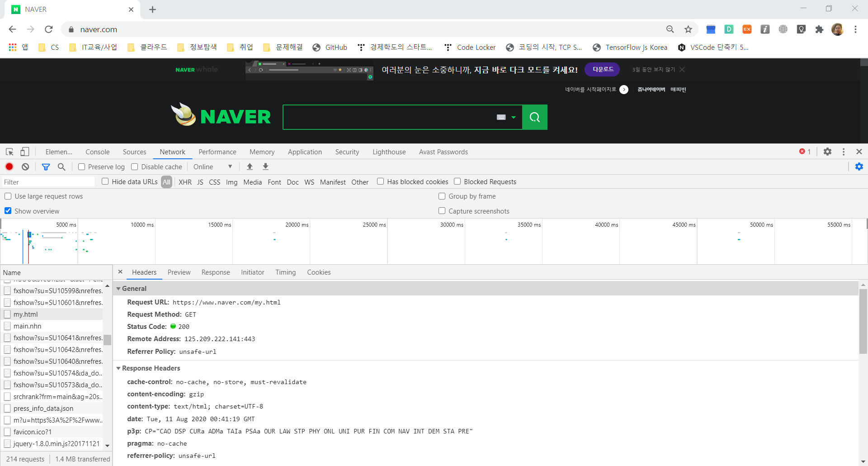Open the Network tab
The image size is (868, 466).
[x=172, y=152]
